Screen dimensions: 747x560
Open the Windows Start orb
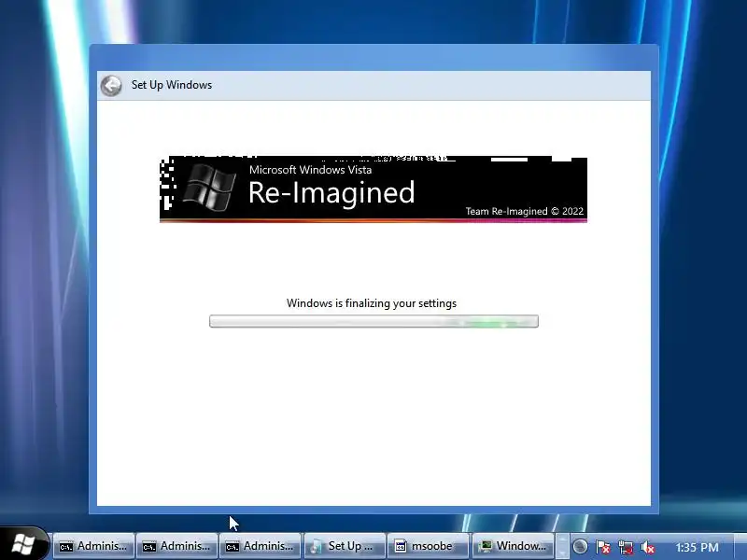[24, 544]
